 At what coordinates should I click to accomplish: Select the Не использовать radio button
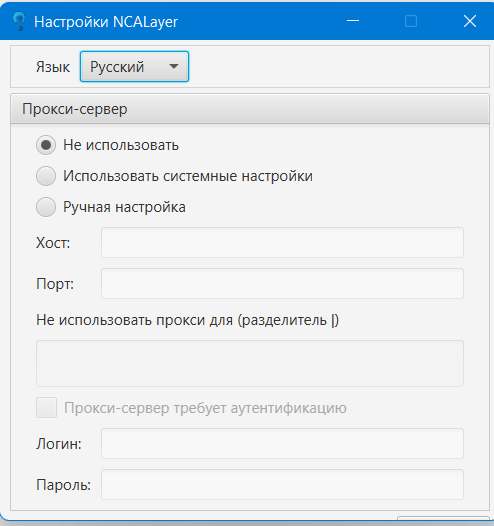46,145
